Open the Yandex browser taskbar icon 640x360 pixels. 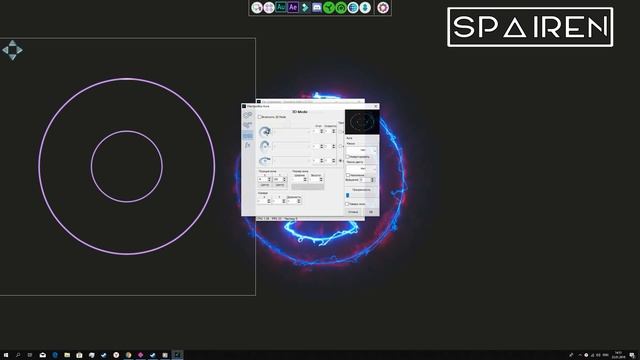[x=116, y=355]
